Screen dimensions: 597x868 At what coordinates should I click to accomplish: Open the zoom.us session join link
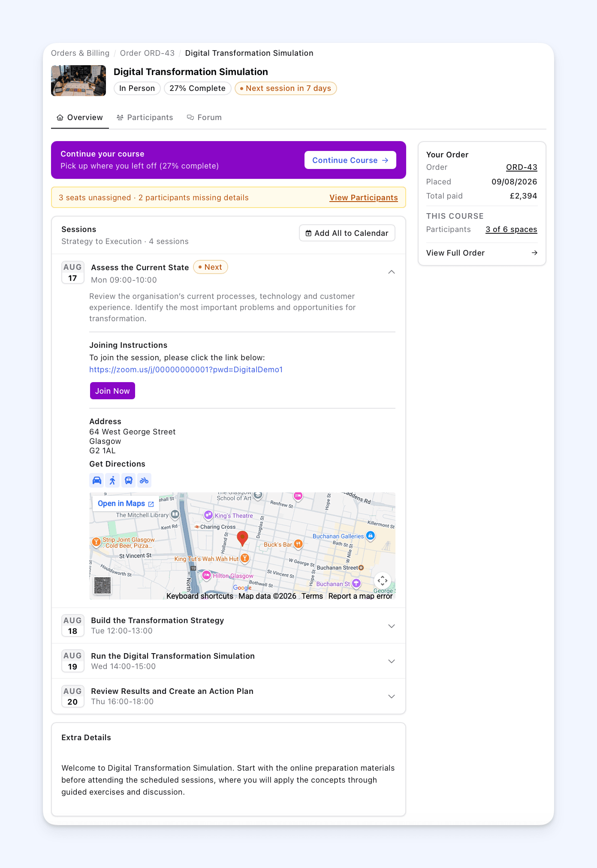coord(186,370)
